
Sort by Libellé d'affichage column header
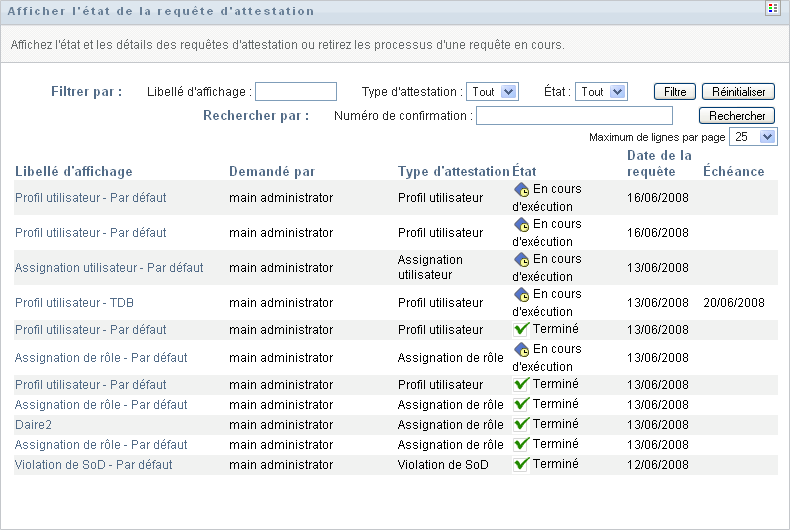click(74, 171)
